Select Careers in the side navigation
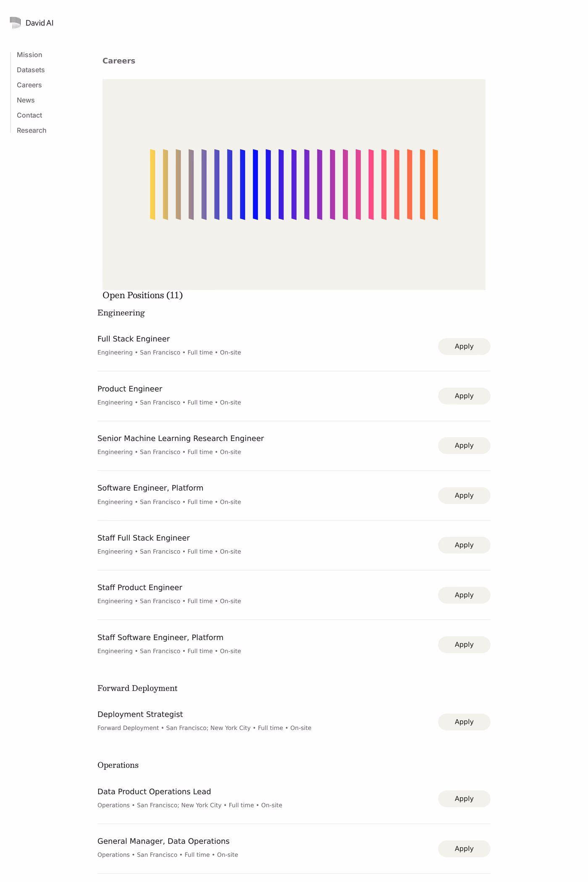The height and width of the screenshot is (882, 588). [x=29, y=85]
